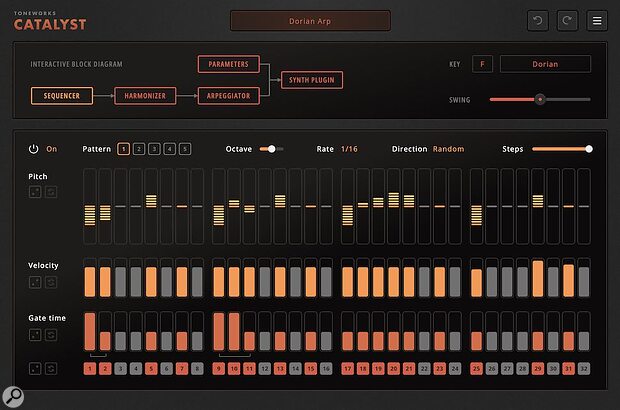Toggle step 22 on/off button

click(x=424, y=369)
